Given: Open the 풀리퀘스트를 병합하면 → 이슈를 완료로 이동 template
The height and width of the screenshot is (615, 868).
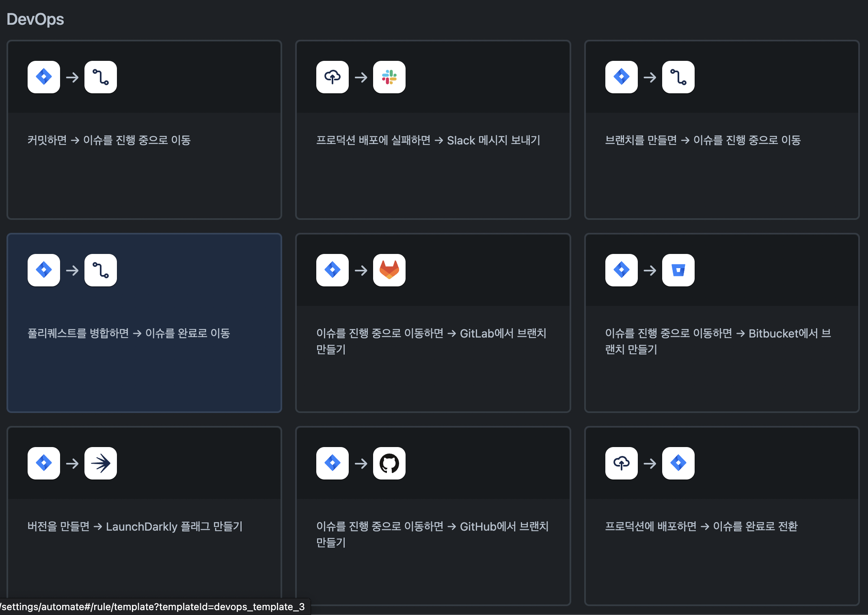Looking at the screenshot, I should [x=128, y=333].
